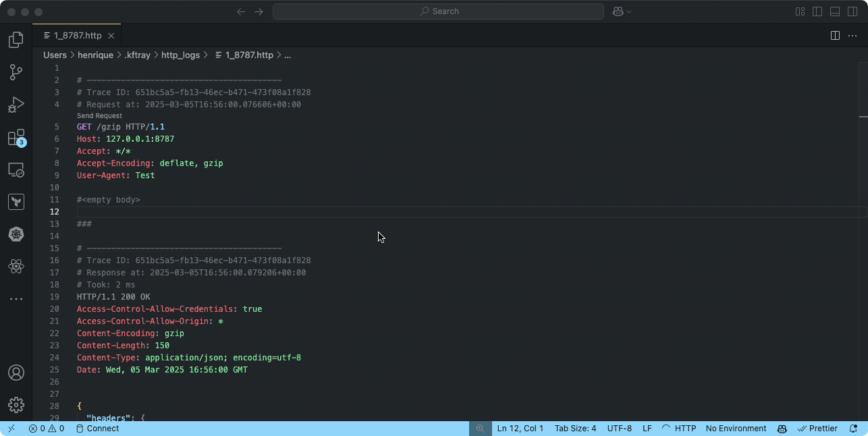Open the Source Control view
Screen dimensions: 868x436
pos(16,72)
